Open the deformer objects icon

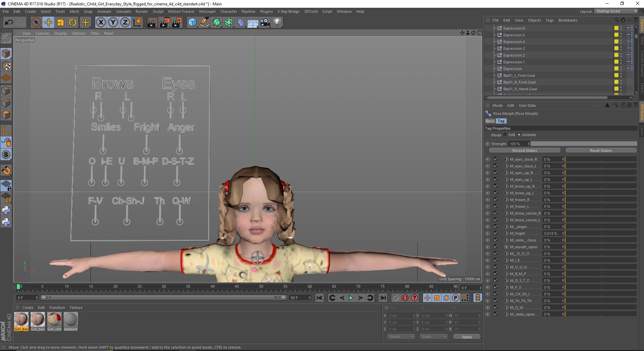241,23
